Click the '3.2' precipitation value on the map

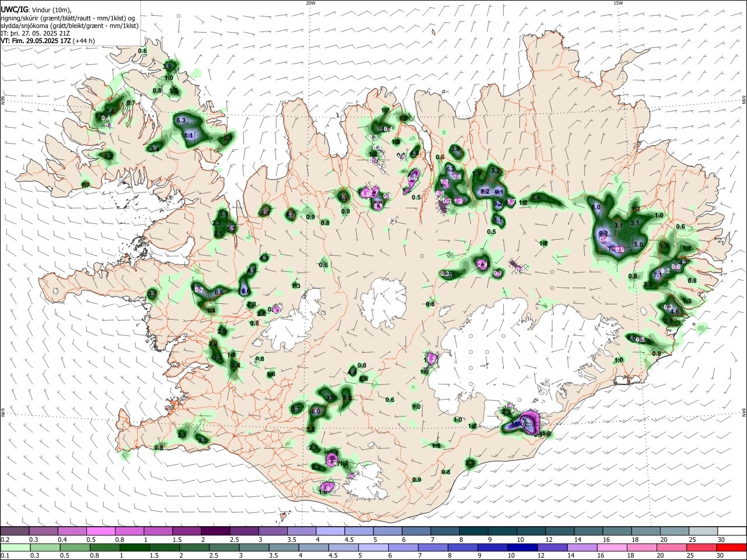pos(495,170)
